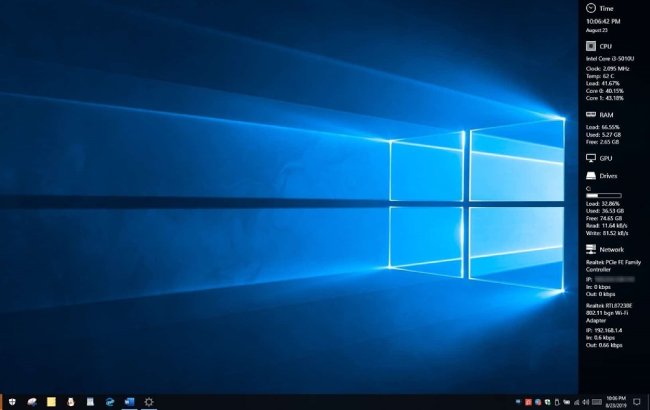Click the clock icon beside Time

(x=591, y=8)
